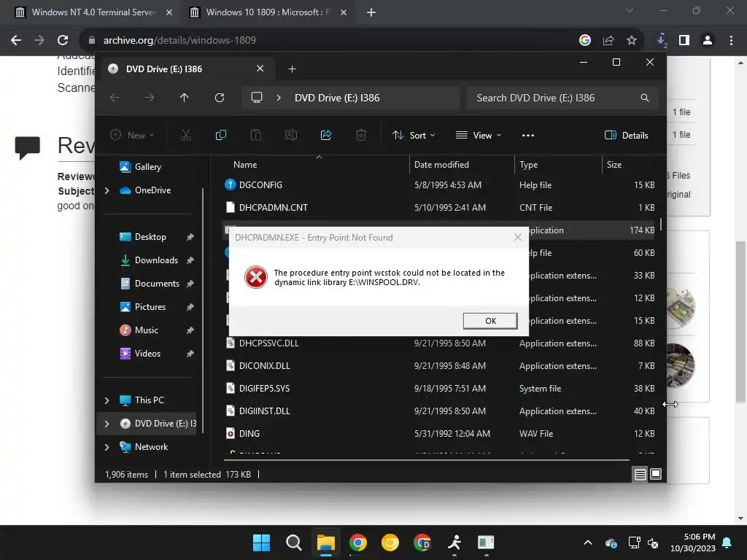
Task: Open the New dropdown in Explorer
Action: click(x=132, y=135)
